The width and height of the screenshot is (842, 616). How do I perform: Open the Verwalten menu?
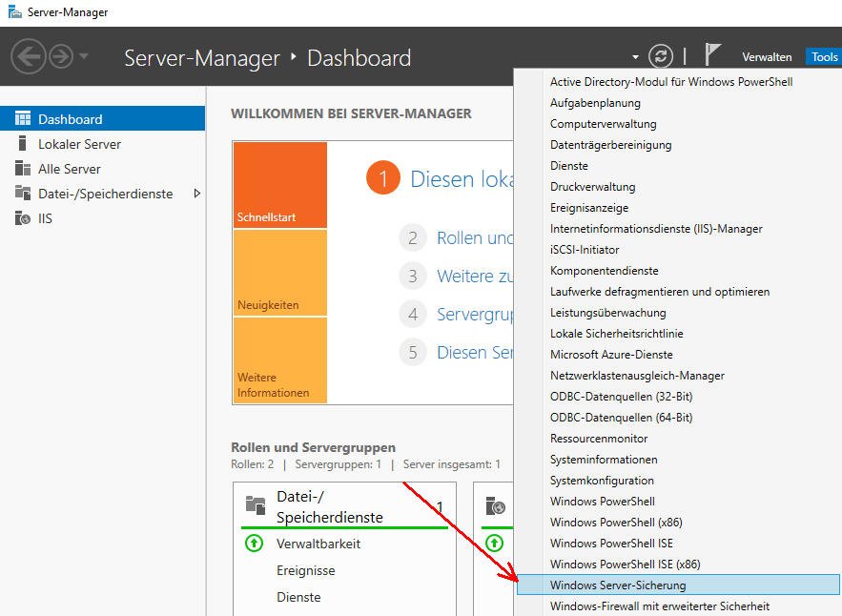tap(767, 57)
